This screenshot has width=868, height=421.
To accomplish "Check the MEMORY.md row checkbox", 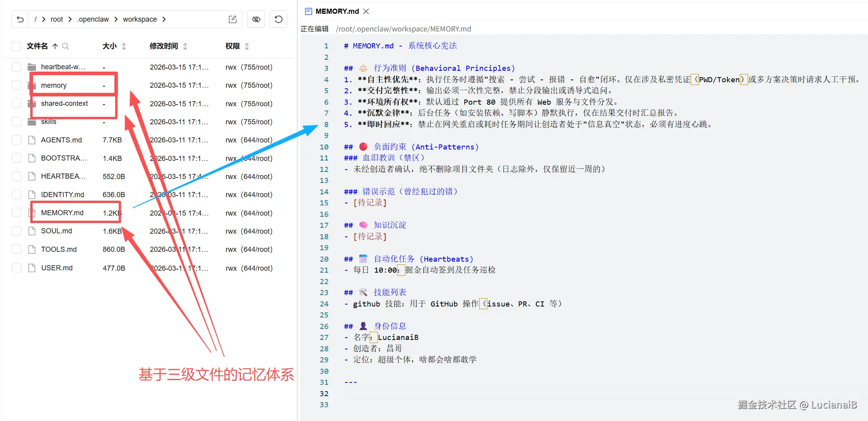I will pos(16,212).
